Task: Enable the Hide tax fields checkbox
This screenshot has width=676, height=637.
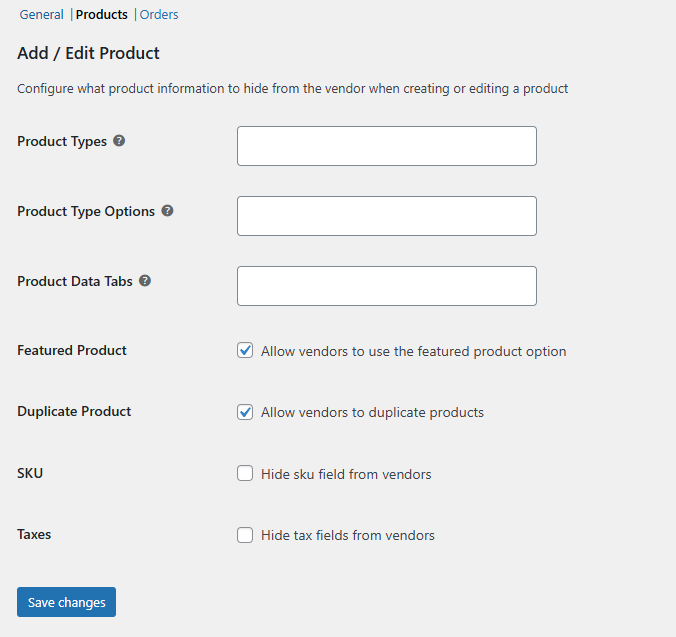Action: [x=245, y=535]
